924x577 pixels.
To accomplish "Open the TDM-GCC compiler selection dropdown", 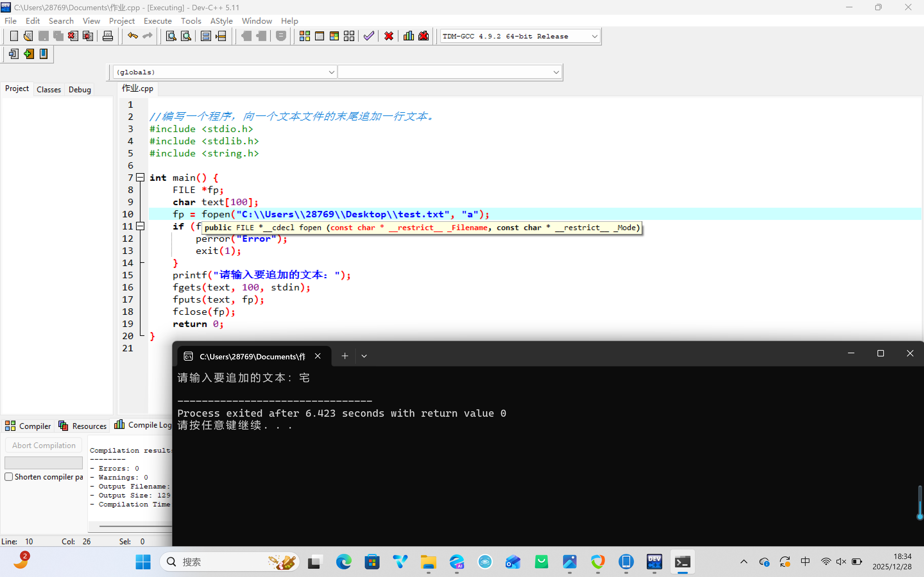I will pos(594,36).
